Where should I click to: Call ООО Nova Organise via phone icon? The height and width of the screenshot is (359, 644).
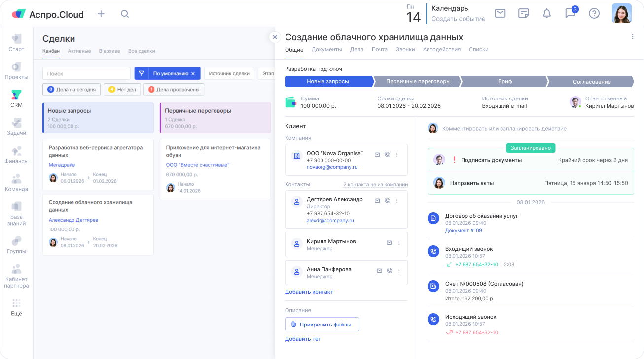[387, 155]
